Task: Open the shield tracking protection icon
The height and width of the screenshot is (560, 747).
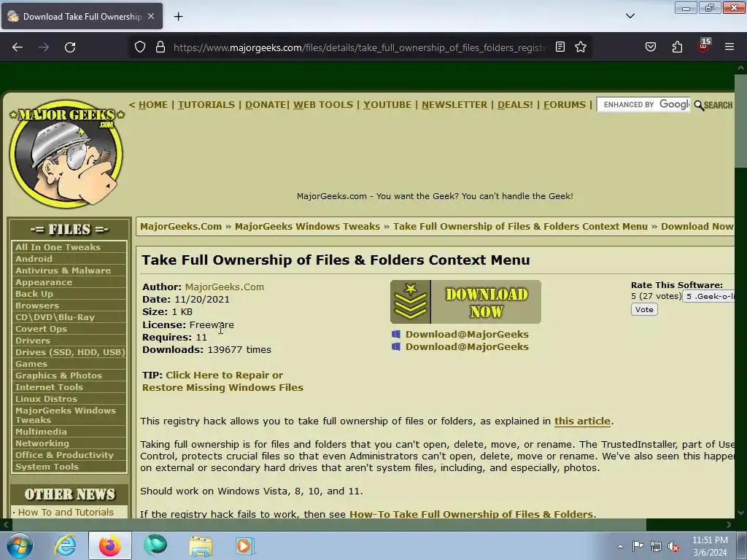Action: pyautogui.click(x=139, y=47)
